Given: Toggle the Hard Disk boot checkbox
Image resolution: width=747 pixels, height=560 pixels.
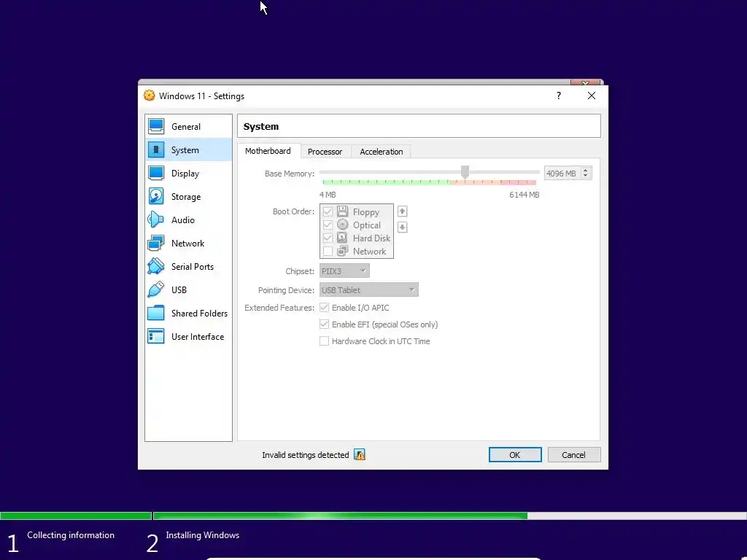Looking at the screenshot, I should (x=328, y=238).
